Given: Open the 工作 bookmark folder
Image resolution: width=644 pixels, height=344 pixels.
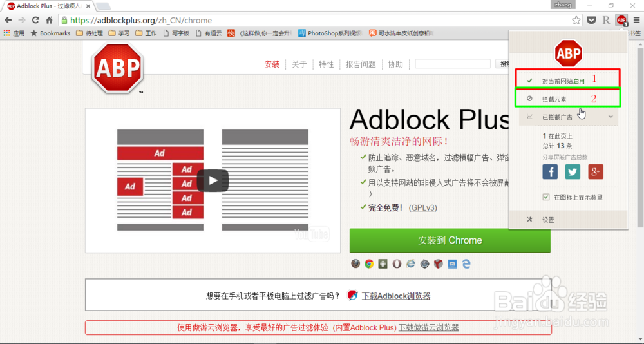Looking at the screenshot, I should coord(146,33).
